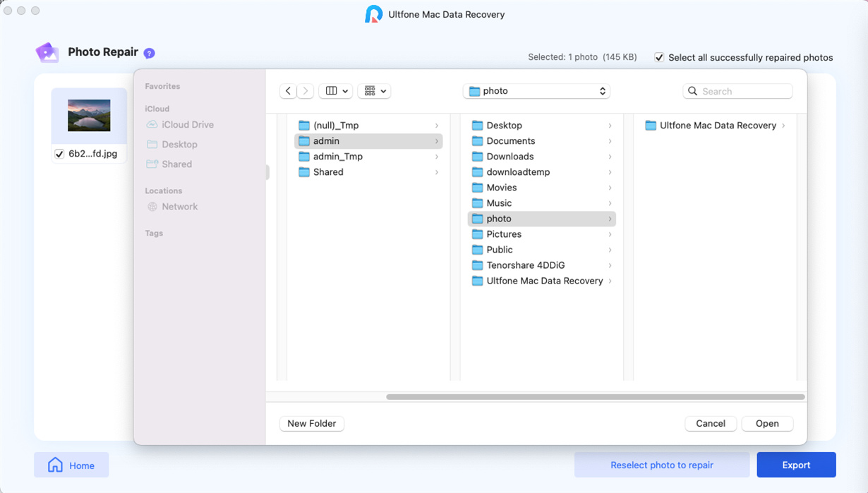Screen dimensions: 868x493
Task: Expand the admin folder chevron
Action: coord(437,141)
